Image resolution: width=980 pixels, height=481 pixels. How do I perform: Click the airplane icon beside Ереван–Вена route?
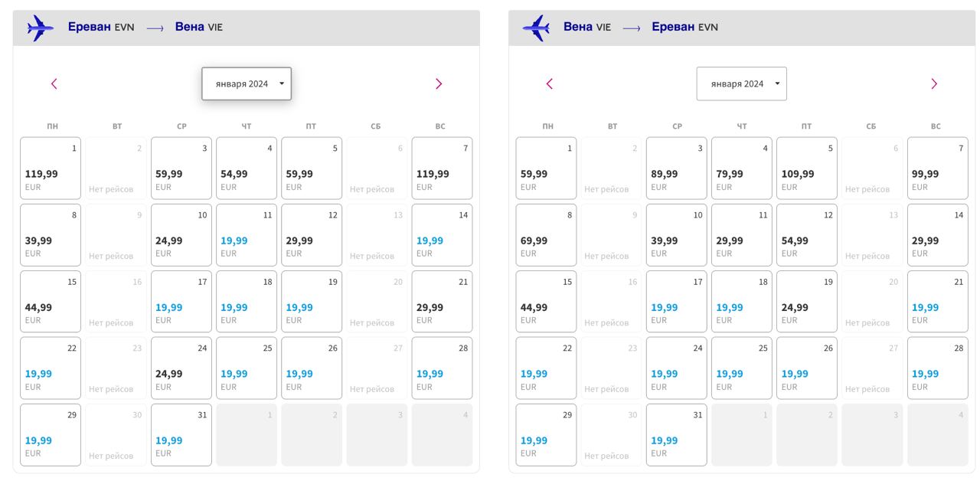pos(41,28)
